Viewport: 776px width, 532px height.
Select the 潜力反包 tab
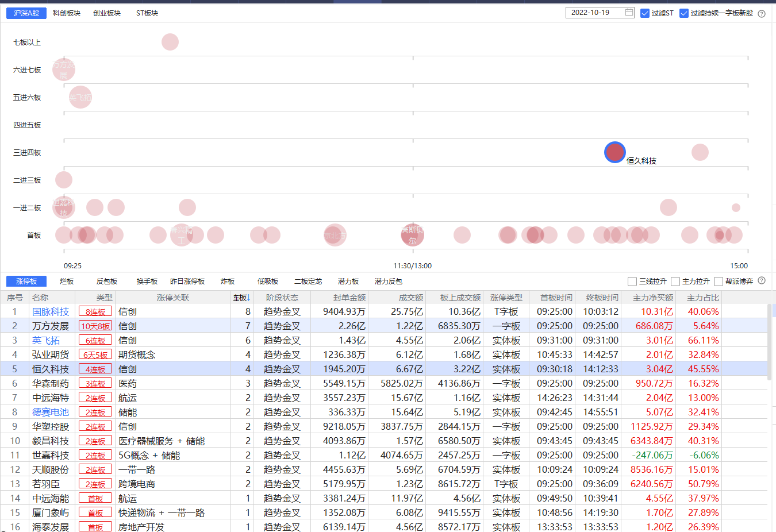pos(389,282)
